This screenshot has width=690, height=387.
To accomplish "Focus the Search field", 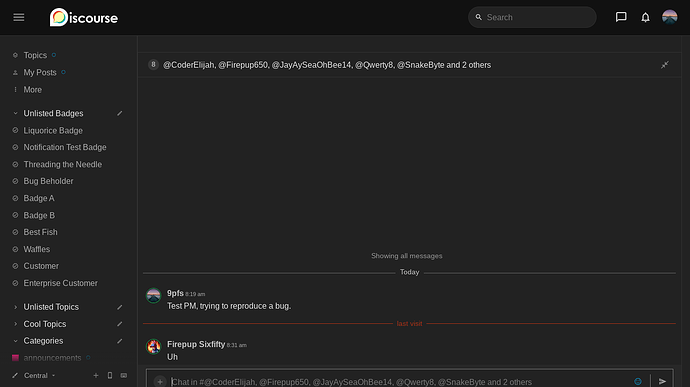I will click(x=532, y=17).
